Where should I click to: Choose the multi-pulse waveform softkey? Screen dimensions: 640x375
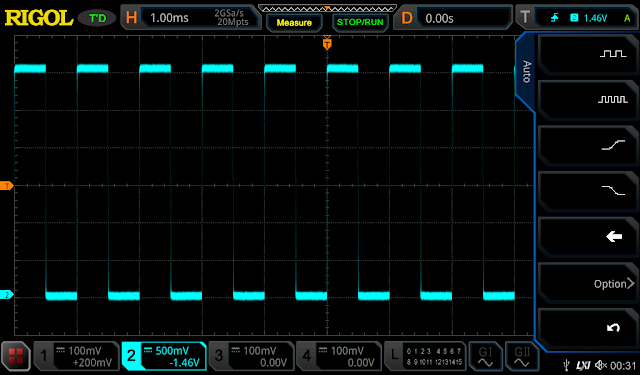click(613, 99)
